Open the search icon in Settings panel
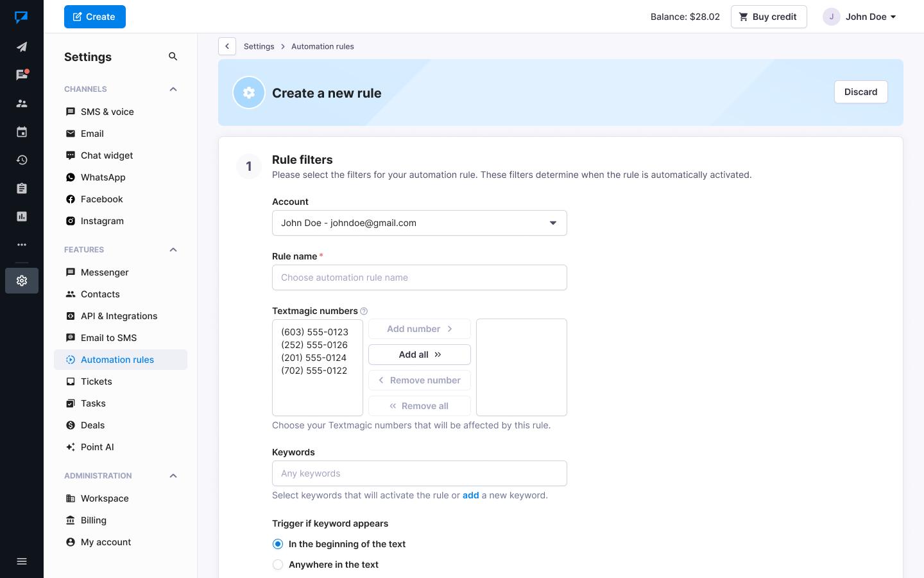This screenshot has width=924, height=578. point(173,57)
